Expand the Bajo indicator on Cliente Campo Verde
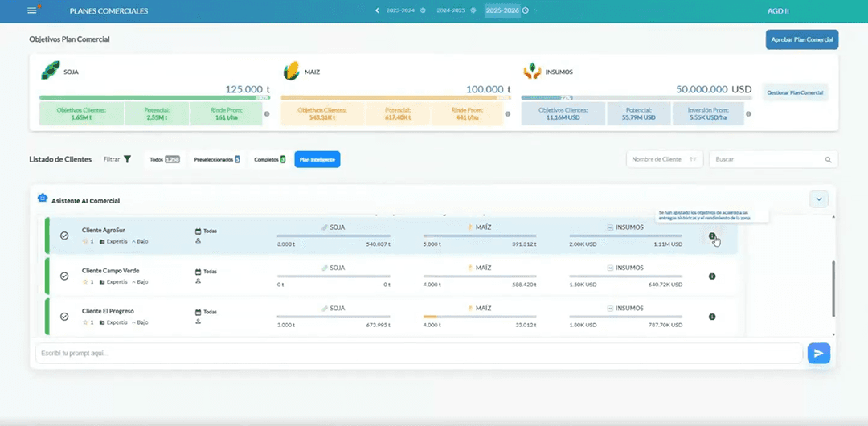 pos(140,282)
